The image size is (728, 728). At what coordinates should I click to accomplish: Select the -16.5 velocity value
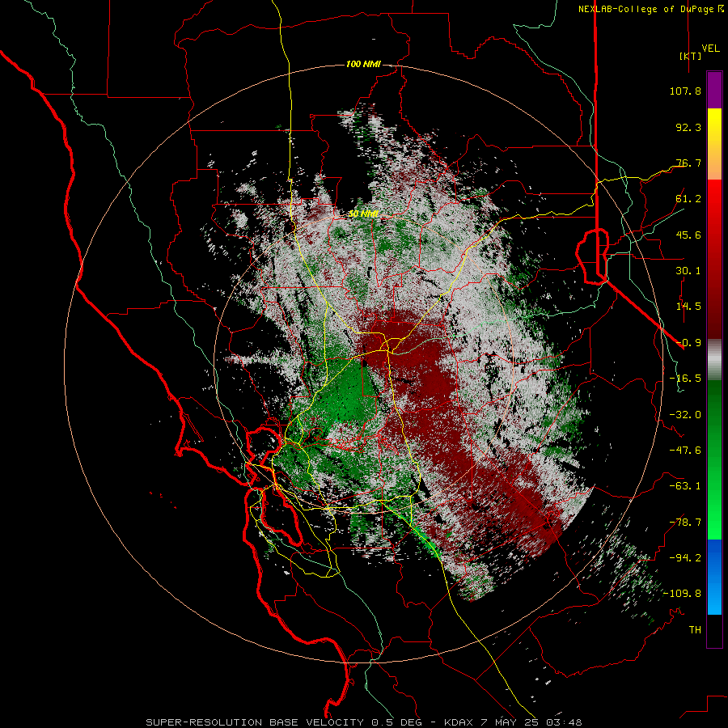point(685,379)
